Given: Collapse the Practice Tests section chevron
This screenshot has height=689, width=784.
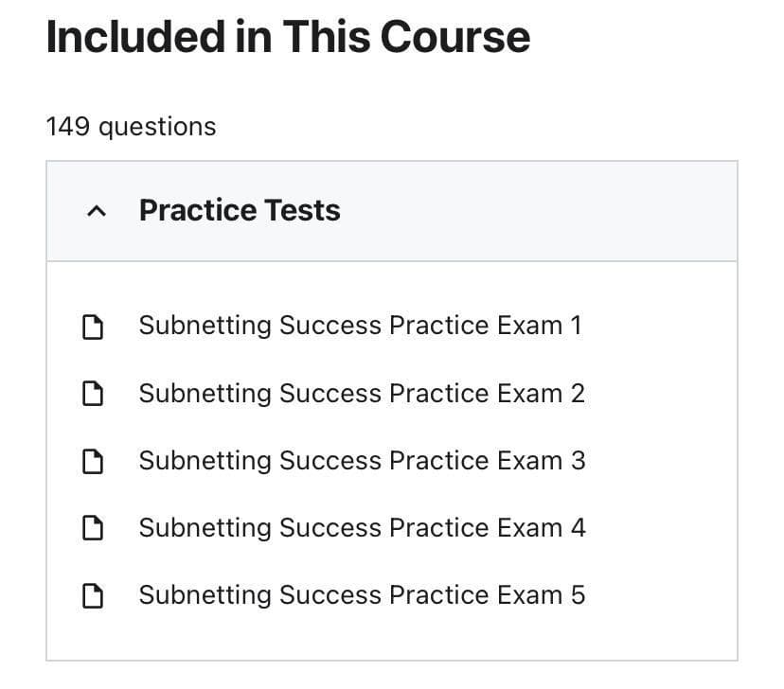Looking at the screenshot, I should click(97, 211).
